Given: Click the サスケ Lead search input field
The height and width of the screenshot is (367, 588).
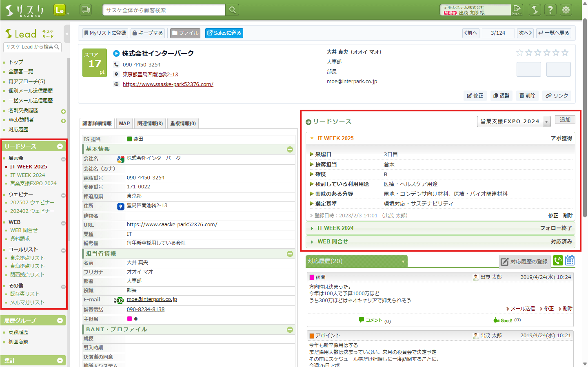Looking at the screenshot, I should [x=29, y=47].
